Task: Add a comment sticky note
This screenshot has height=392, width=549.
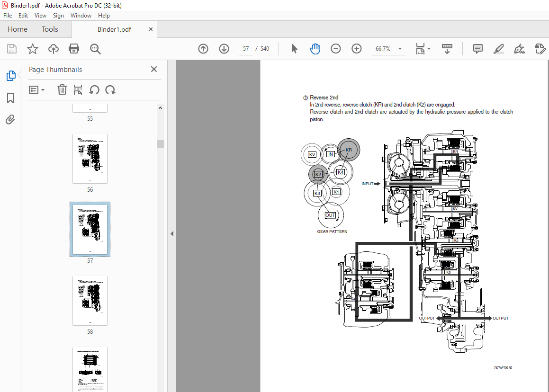Action: pos(477,49)
